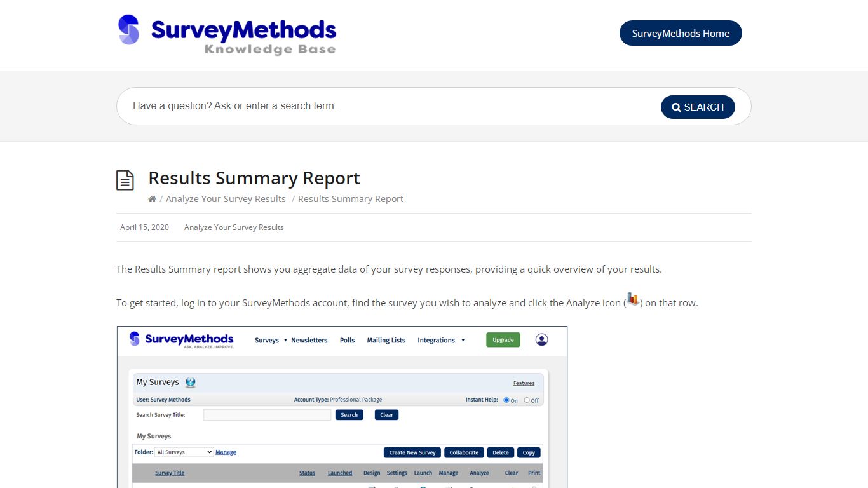868x488 pixels.
Task: Open Analyze Your Survey Results category under date
Action: click(x=234, y=227)
